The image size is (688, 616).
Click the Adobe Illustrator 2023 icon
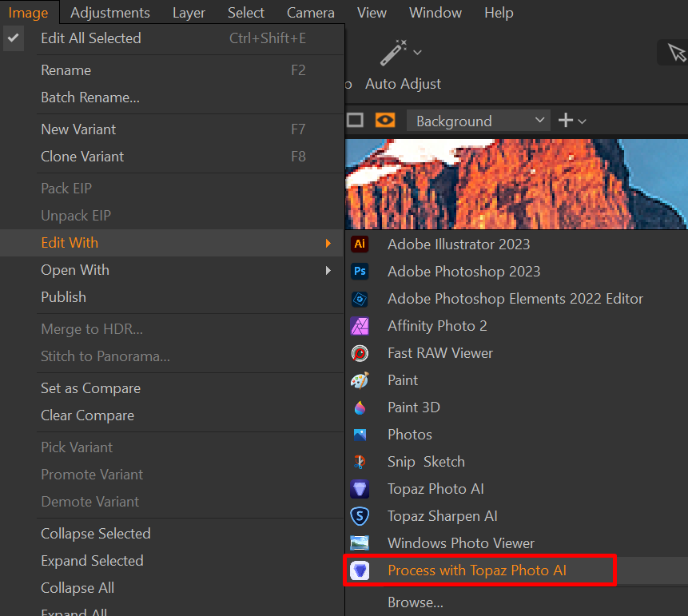pyautogui.click(x=360, y=244)
